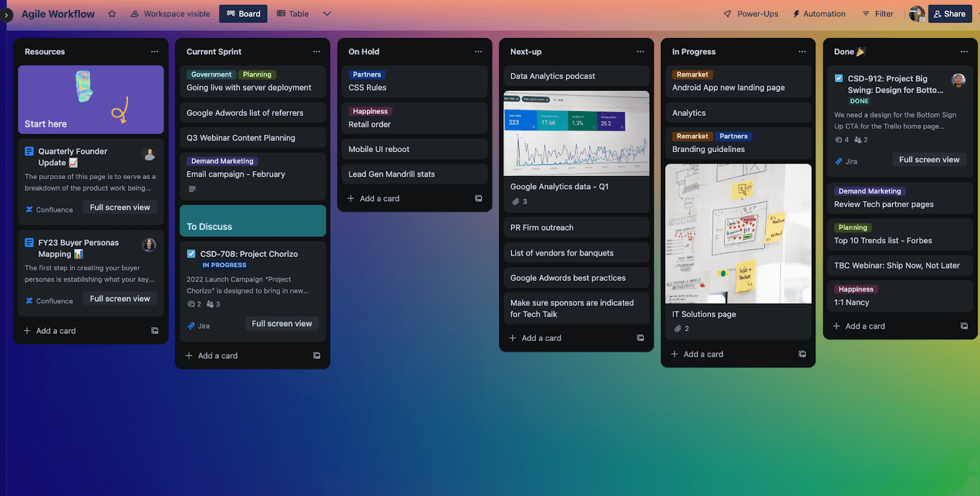Open the To Discuss card
The height and width of the screenshot is (496, 980).
click(x=252, y=221)
